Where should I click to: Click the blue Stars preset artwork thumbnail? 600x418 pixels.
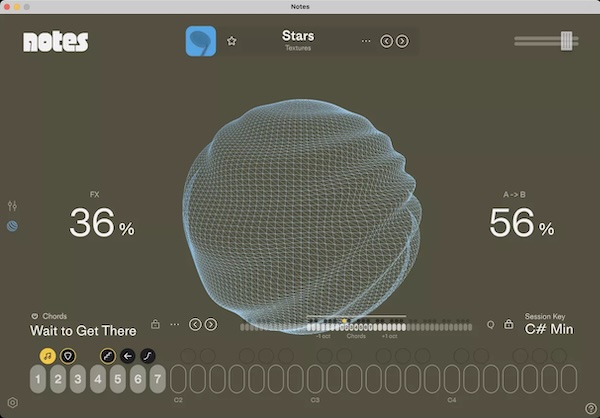(201, 41)
